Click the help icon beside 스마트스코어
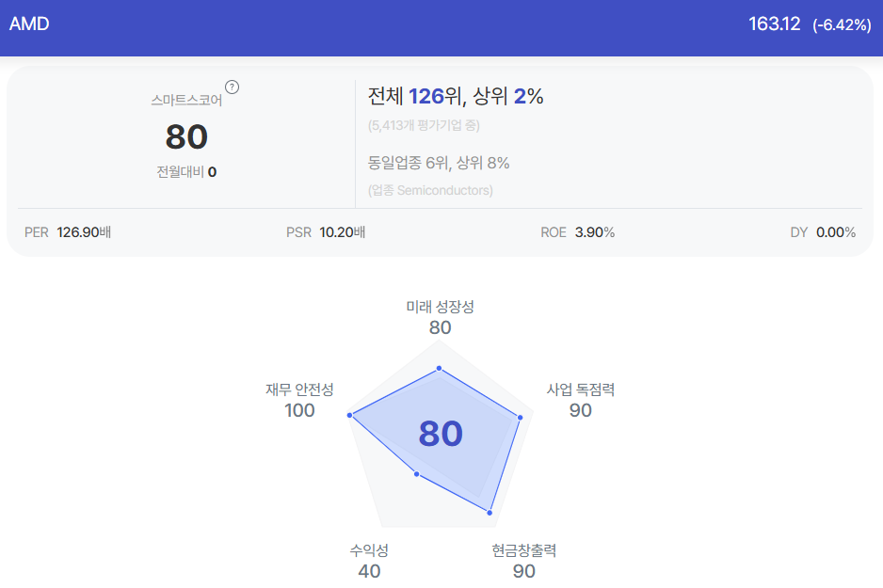This screenshot has width=883, height=588. pyautogui.click(x=232, y=87)
